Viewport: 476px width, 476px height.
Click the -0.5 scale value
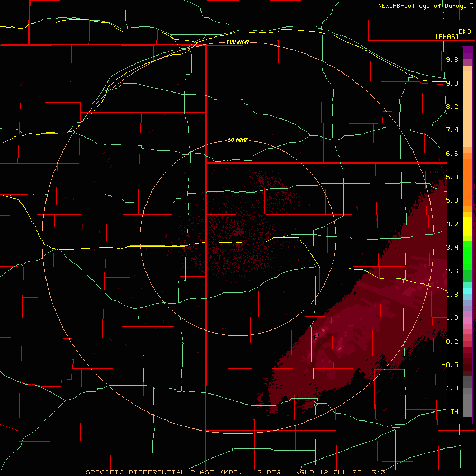point(450,364)
